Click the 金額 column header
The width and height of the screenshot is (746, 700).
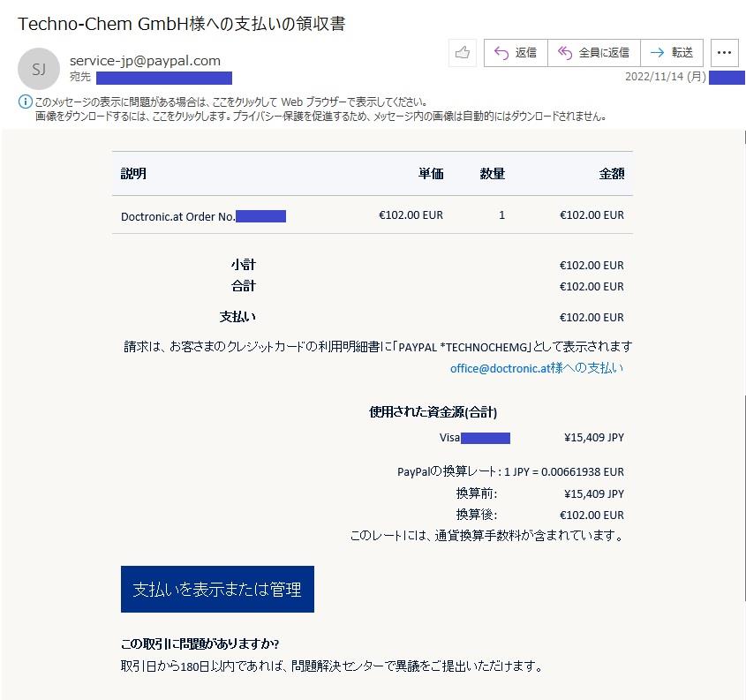[x=611, y=174]
